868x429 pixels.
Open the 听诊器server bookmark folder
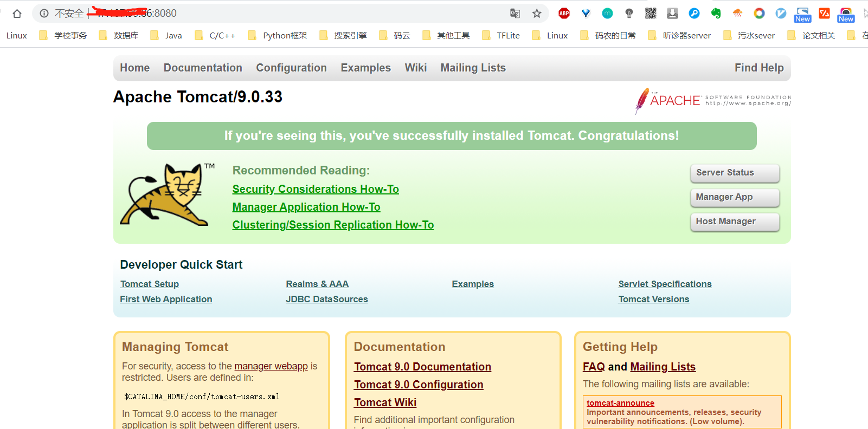[x=679, y=36]
